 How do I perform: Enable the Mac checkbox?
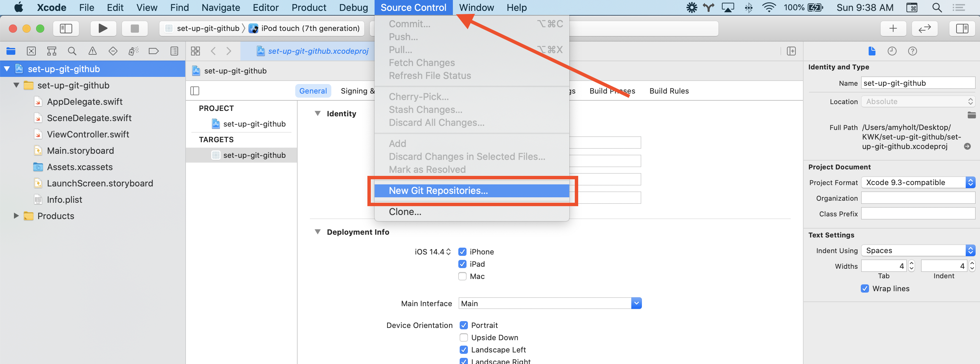462,276
